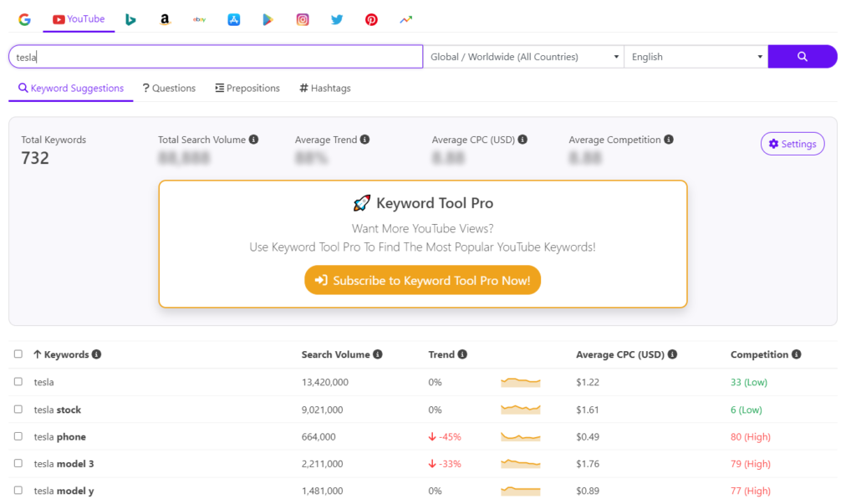
Task: Switch to the Bing search tab icon
Action: [x=130, y=19]
